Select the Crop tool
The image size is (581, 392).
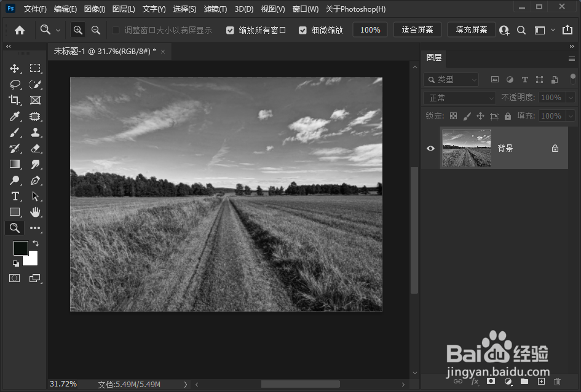[15, 100]
